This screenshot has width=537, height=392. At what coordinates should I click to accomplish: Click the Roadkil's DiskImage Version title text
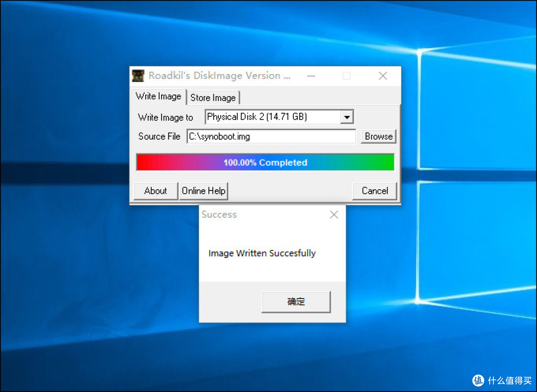(x=220, y=76)
